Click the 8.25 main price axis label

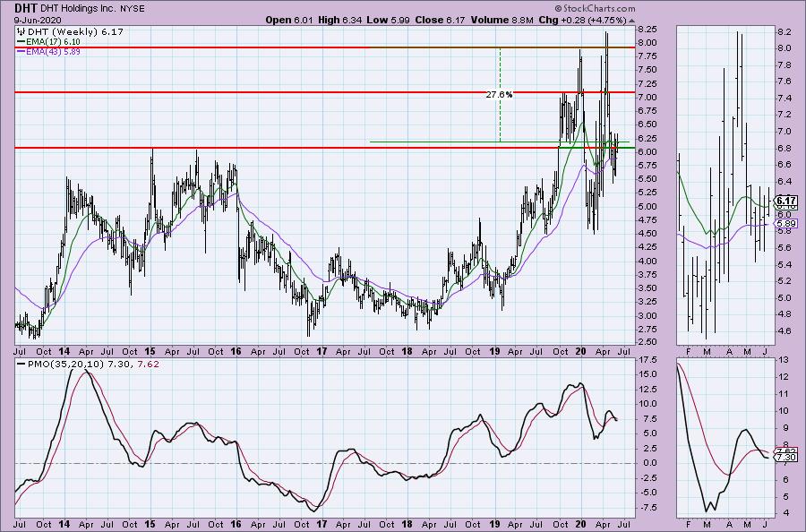pyautogui.click(x=647, y=30)
